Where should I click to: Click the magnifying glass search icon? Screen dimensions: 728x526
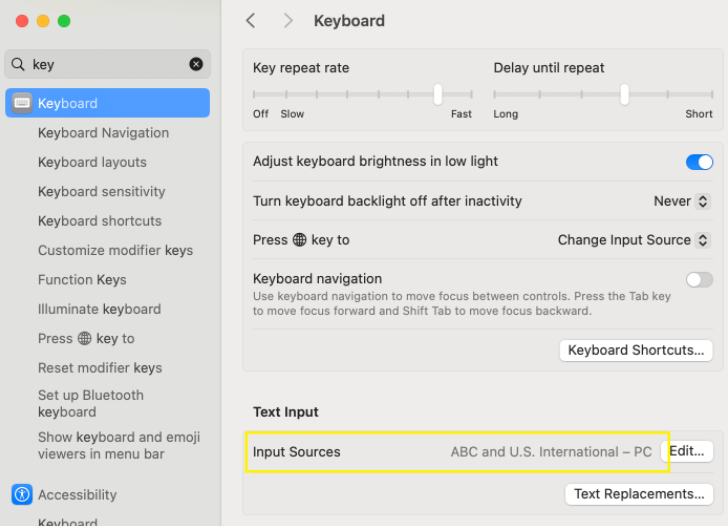coord(18,64)
